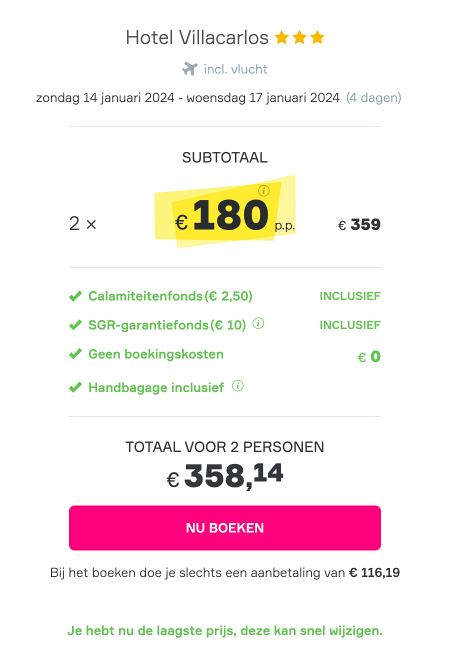
Task: Click the NU BOEKEN button
Action: click(225, 528)
